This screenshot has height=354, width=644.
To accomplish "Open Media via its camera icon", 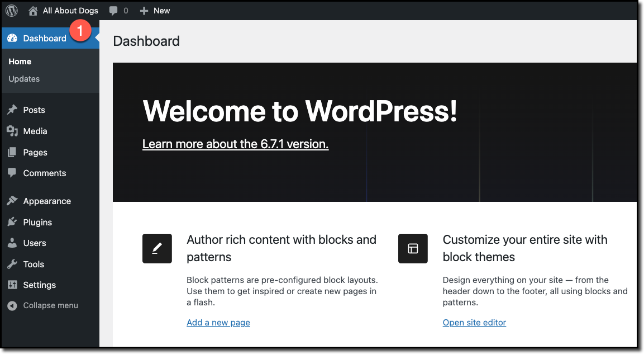I will [11, 131].
